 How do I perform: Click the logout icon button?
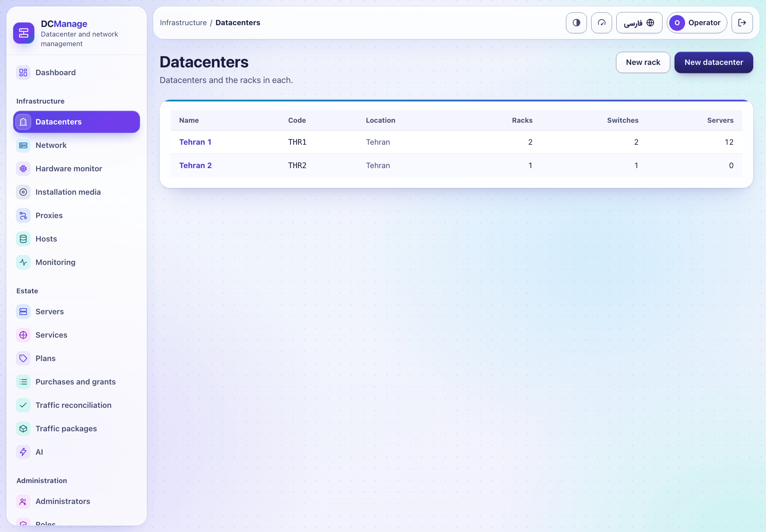pyautogui.click(x=742, y=23)
